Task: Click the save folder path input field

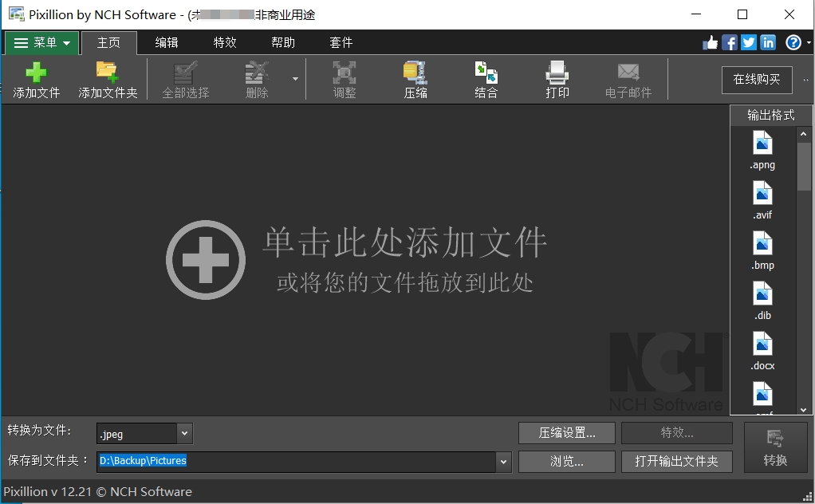Action: point(297,462)
